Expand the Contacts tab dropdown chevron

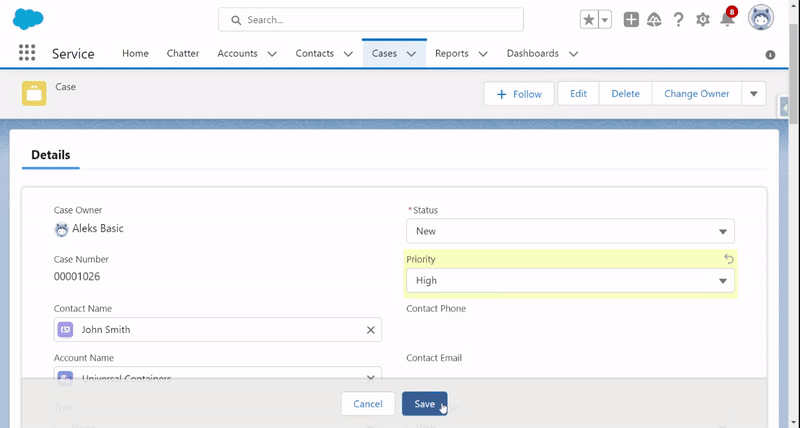(x=348, y=54)
